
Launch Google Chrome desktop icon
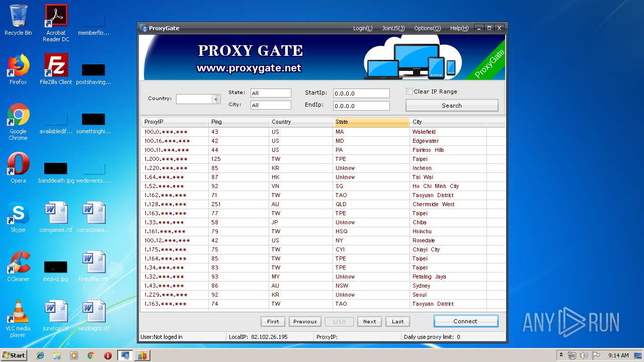coord(18,122)
